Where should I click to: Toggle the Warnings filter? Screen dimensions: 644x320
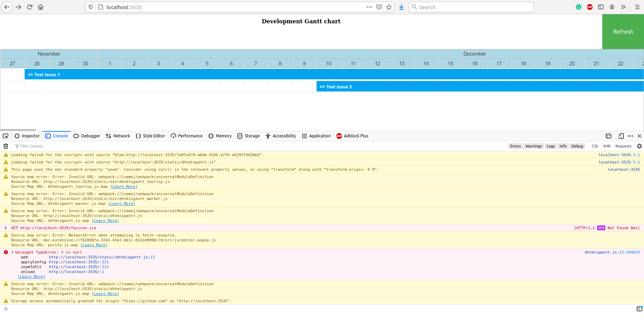click(533, 146)
